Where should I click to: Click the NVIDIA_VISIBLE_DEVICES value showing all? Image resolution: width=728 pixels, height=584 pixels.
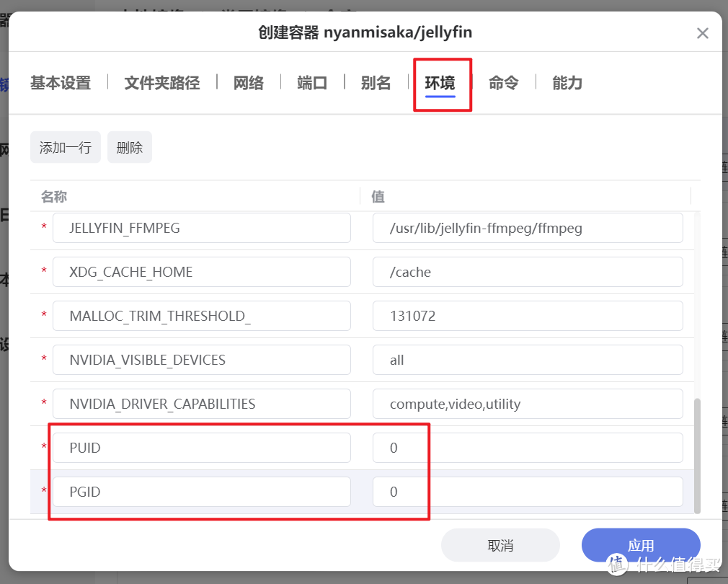pyautogui.click(x=527, y=360)
